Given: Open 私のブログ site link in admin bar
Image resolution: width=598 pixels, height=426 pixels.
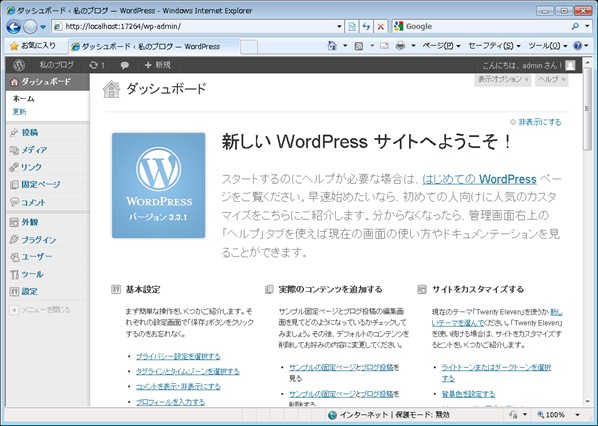Looking at the screenshot, I should pos(56,65).
